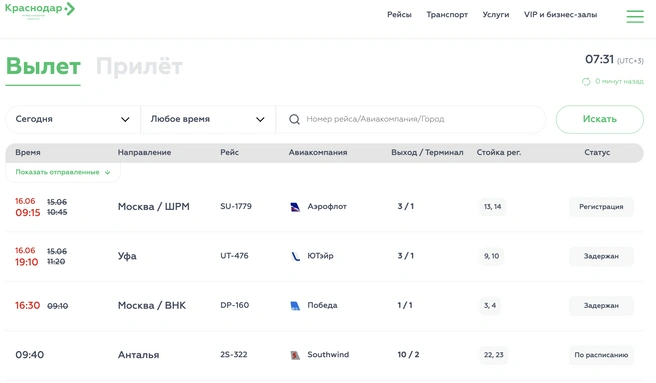Click the Аэрофлот airline logo

tap(295, 207)
